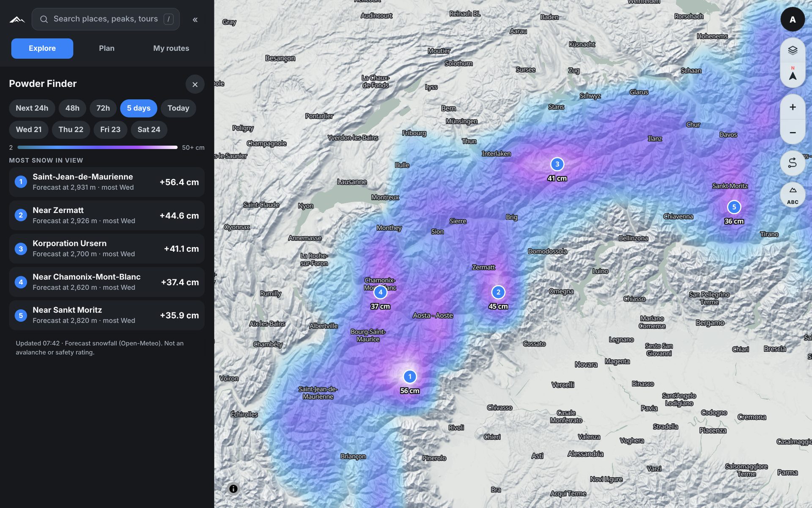The image size is (812, 508).
Task: Select the Sat 24 chip
Action: (x=149, y=130)
